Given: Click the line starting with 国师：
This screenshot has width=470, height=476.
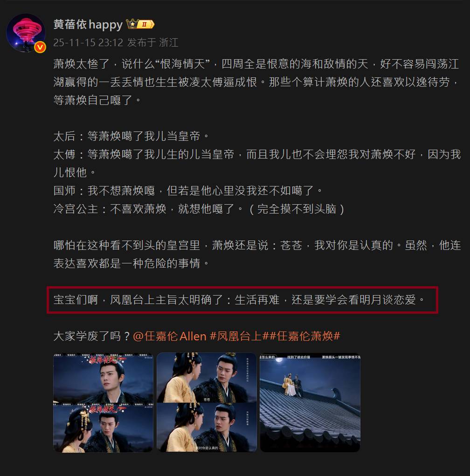Looking at the screenshot, I should coord(188,191).
